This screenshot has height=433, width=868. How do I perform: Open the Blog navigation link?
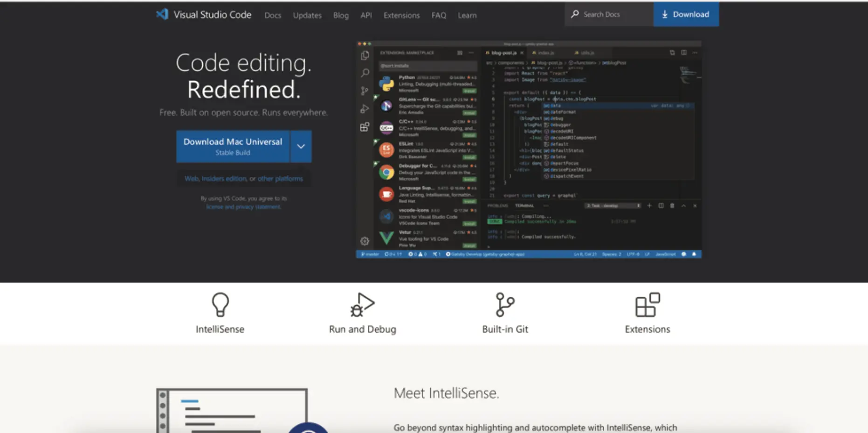341,15
